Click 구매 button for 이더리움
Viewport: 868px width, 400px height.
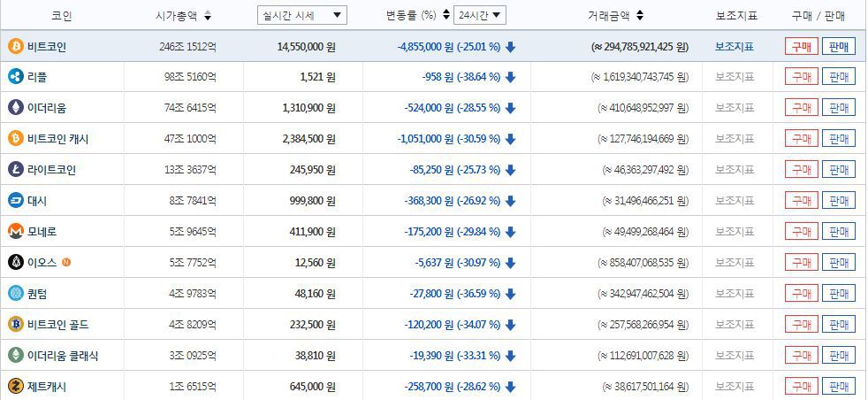pyautogui.click(x=801, y=107)
